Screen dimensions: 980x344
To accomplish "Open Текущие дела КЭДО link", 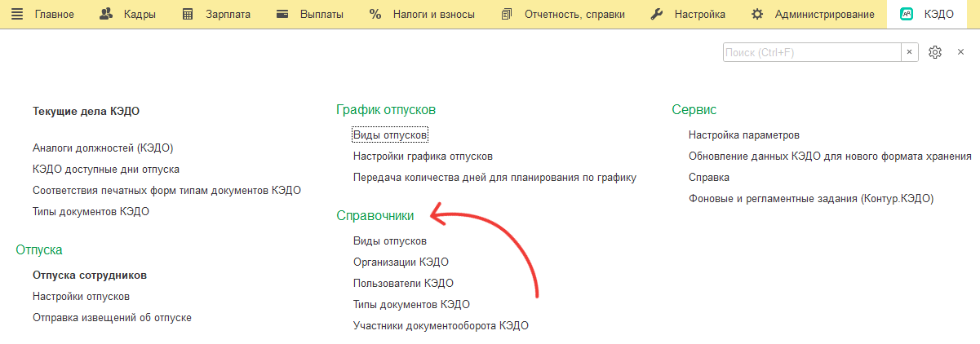I will pos(81,110).
